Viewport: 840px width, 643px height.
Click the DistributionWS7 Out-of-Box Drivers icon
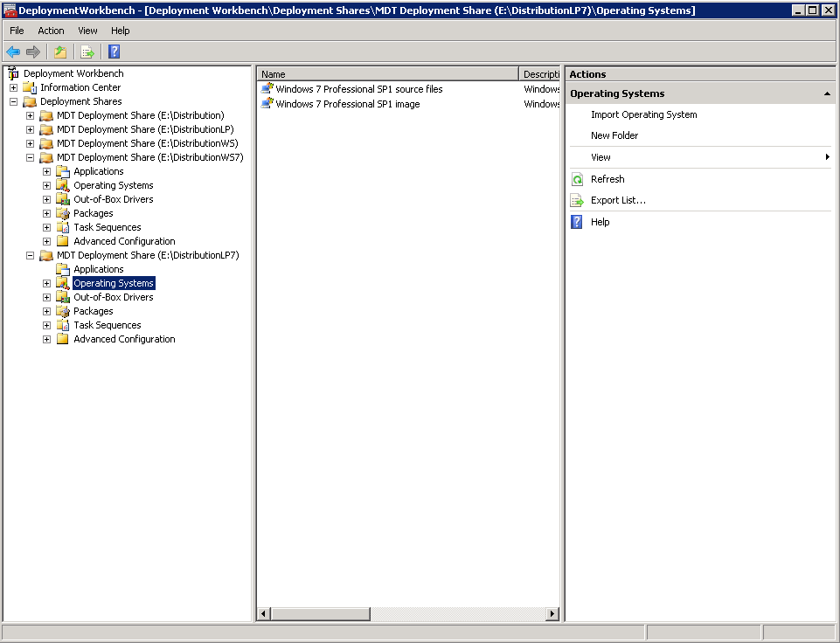click(x=63, y=199)
